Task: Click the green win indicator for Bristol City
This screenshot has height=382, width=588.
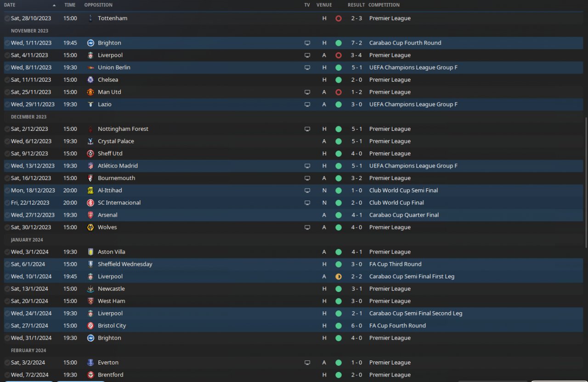Action: [x=339, y=326]
